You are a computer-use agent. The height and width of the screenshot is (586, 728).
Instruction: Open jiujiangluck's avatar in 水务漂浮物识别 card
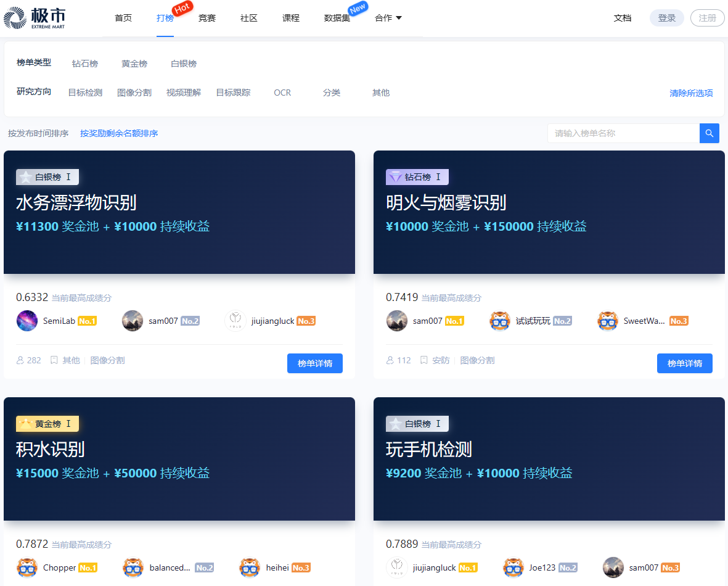coord(235,321)
